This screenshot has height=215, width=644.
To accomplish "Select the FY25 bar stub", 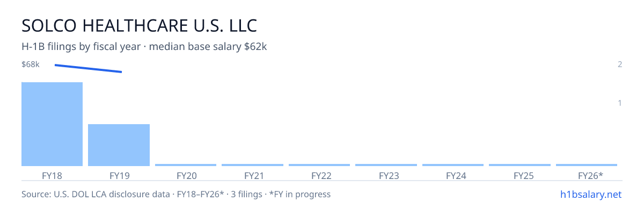I will click(x=519, y=165).
